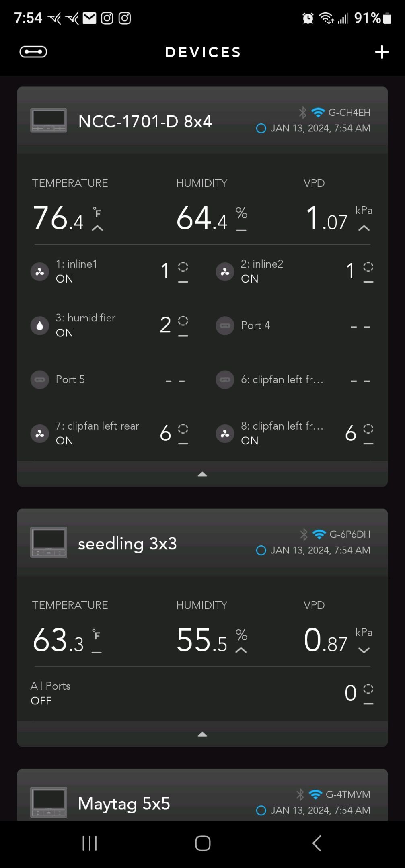
Task: Tap the NCC-1701-D 8x4 controller icon
Action: pos(49,121)
